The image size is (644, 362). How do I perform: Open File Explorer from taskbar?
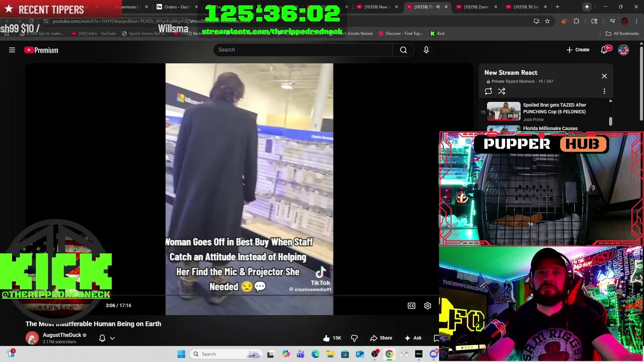pyautogui.click(x=330, y=354)
